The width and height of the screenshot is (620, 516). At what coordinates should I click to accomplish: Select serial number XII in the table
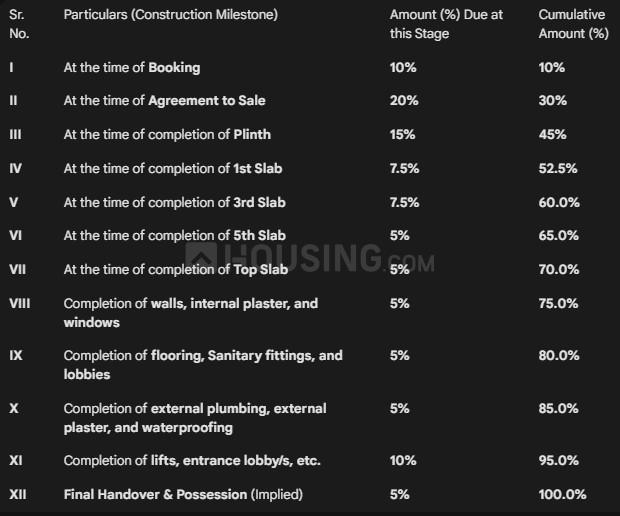pyautogui.click(x=18, y=494)
